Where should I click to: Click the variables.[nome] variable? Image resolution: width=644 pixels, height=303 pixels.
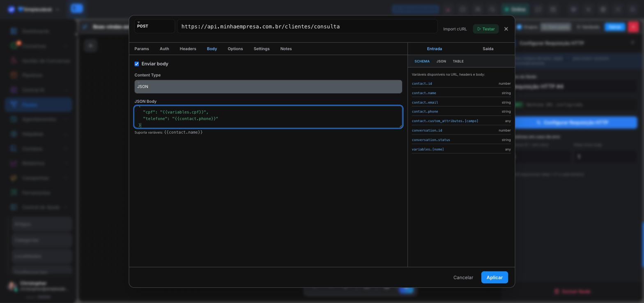tap(428, 149)
